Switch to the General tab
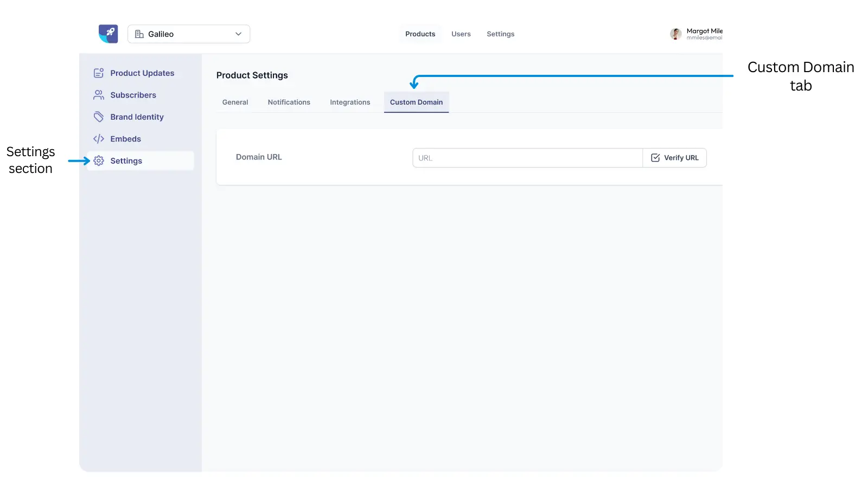Image resolution: width=868 pixels, height=488 pixels. 234,102
